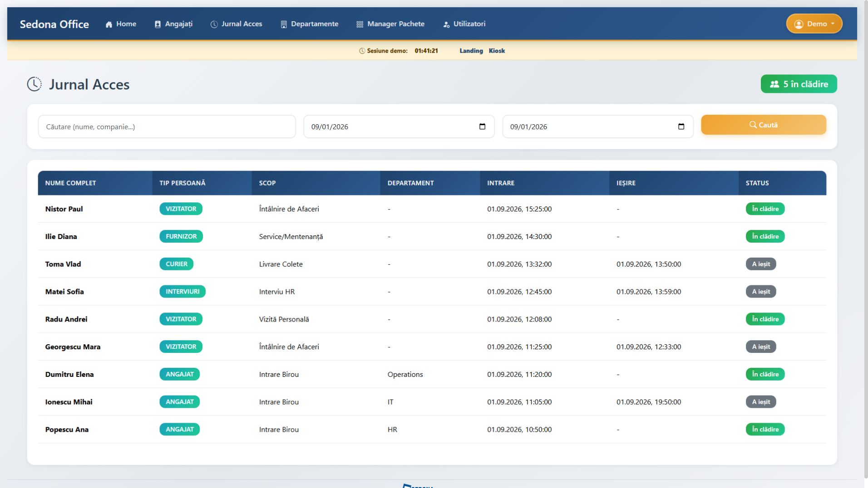This screenshot has width=868, height=488.
Task: Click the people icon in '5 în clădire' badge
Action: (x=774, y=84)
